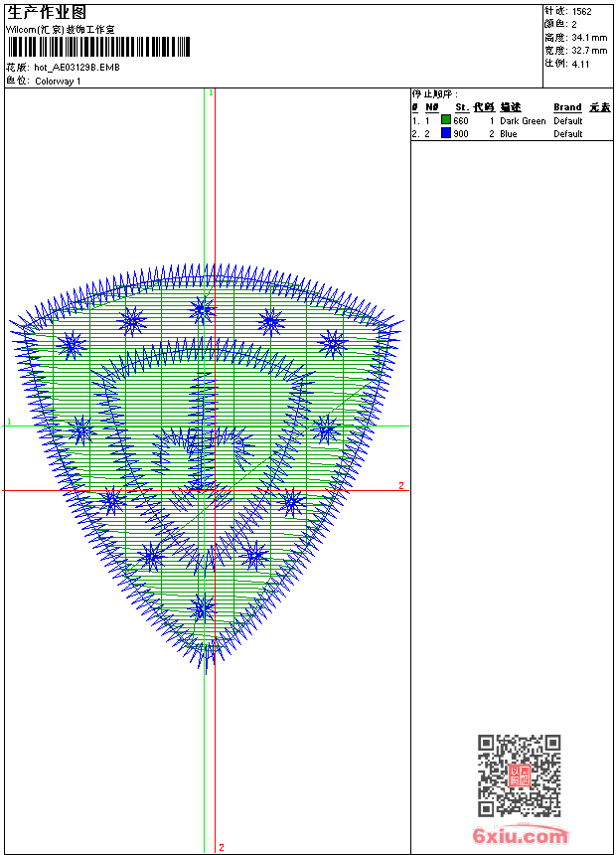Viewport: 616px width, 855px height.
Task: Click the file name hot_AE03129B.EMB
Action: click(76, 69)
